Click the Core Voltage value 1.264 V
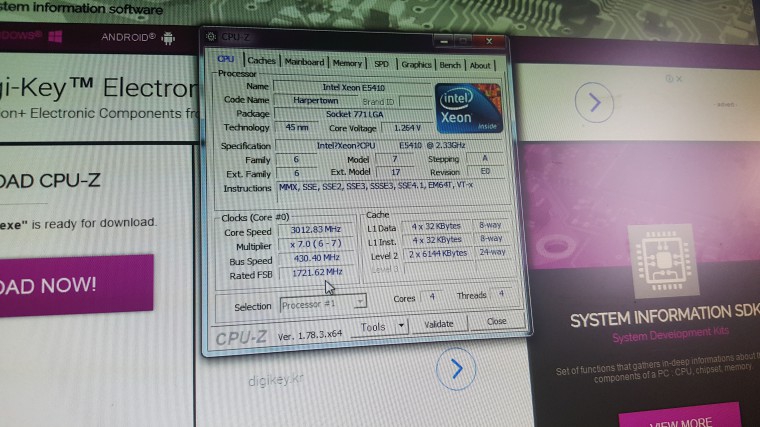The width and height of the screenshot is (760, 427). tap(407, 128)
